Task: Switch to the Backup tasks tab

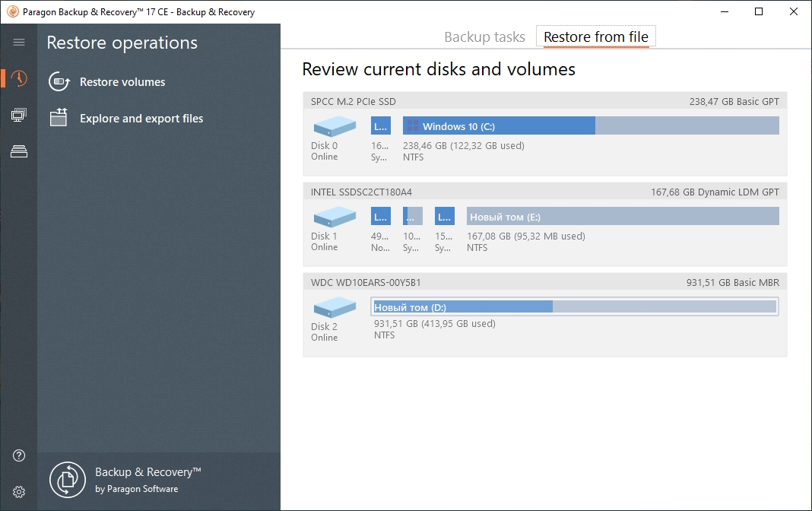Action: coord(485,36)
